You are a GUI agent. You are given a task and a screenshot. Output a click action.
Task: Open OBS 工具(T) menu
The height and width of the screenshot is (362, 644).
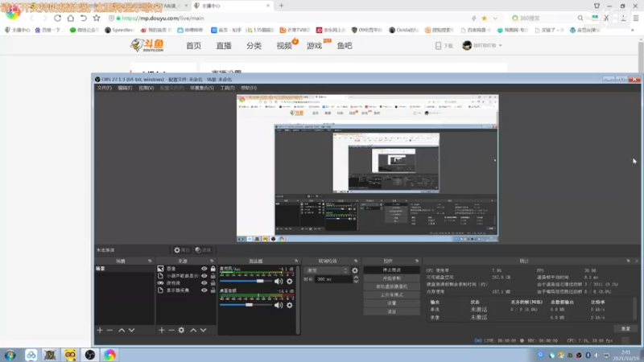tap(227, 88)
